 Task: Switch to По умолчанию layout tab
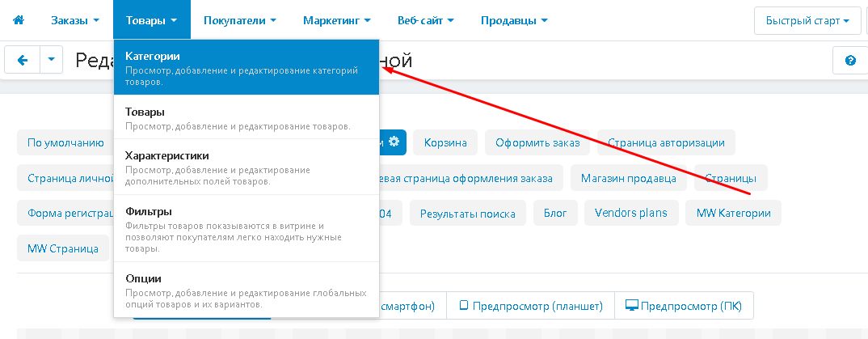(65, 142)
